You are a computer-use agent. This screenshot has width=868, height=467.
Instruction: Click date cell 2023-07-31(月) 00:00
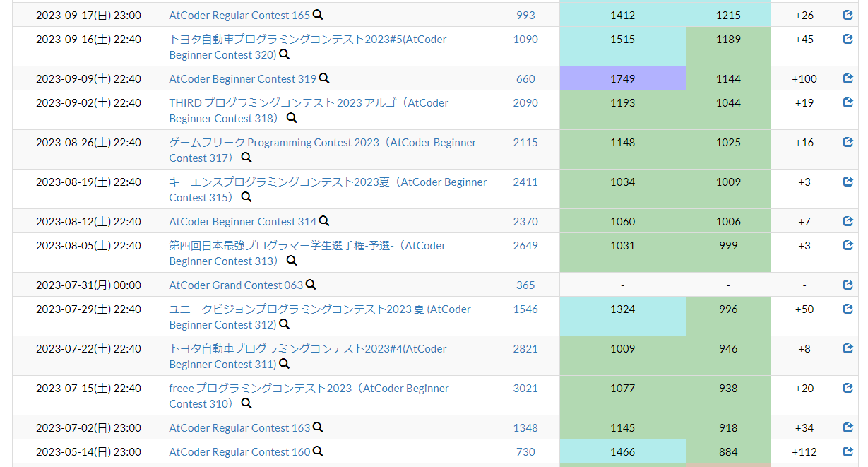pos(88,285)
